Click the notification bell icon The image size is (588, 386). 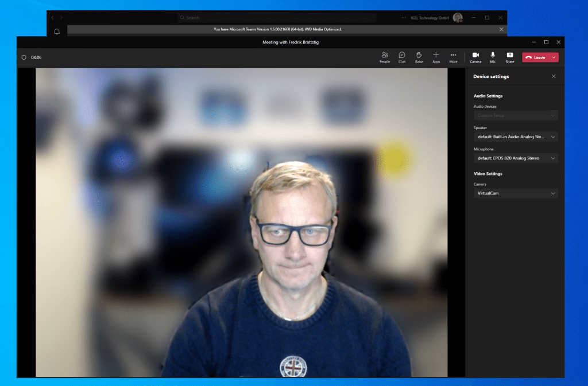57,32
